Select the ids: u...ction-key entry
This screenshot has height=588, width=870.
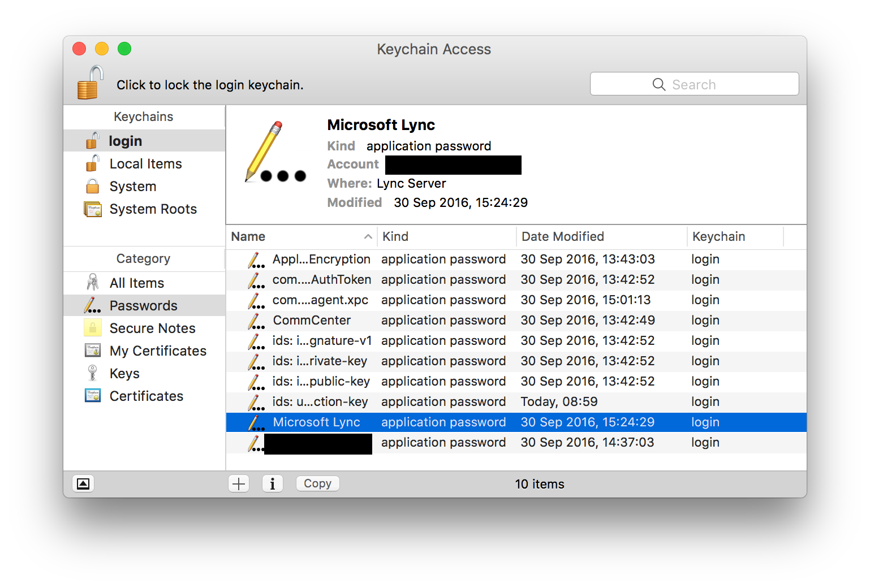(516, 401)
